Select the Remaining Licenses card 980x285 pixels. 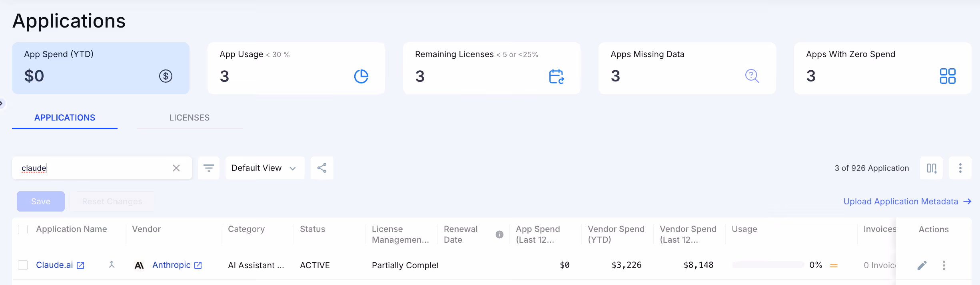(492, 68)
